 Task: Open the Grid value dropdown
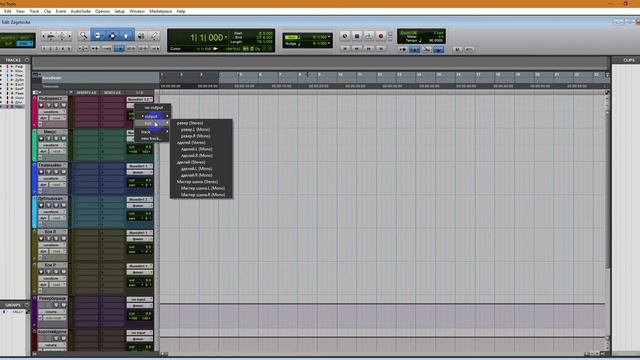[329, 37]
